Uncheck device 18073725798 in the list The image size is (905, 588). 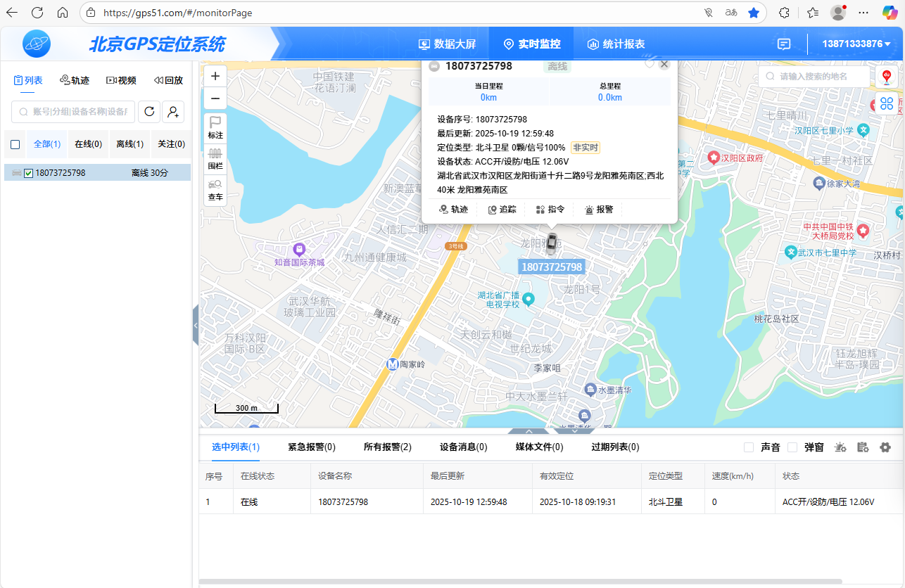point(29,172)
